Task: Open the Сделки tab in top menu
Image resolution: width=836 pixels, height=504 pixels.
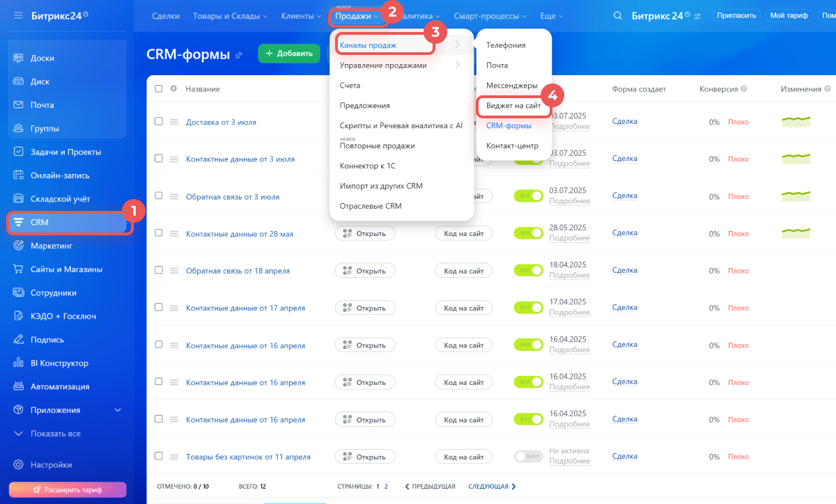Action: tap(165, 15)
